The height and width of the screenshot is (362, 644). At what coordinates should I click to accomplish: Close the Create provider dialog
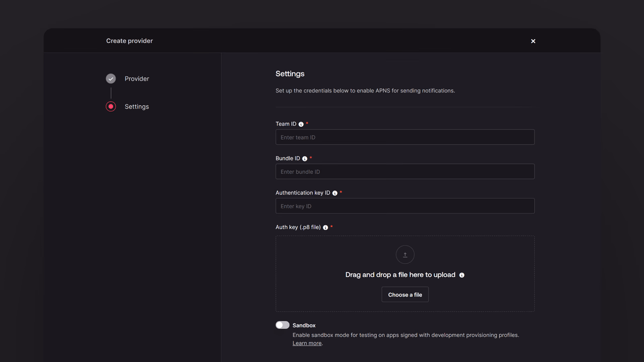coord(533,41)
